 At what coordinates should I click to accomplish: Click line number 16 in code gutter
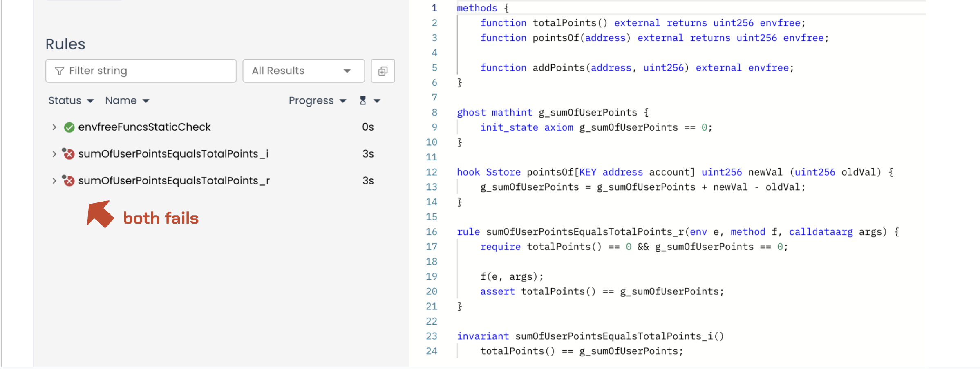[432, 232]
